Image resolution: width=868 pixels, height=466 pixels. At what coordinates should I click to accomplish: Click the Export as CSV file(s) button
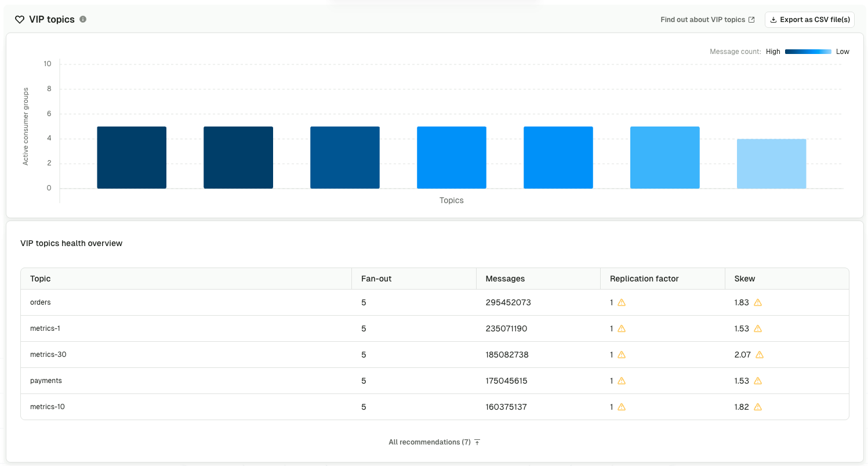coord(810,19)
